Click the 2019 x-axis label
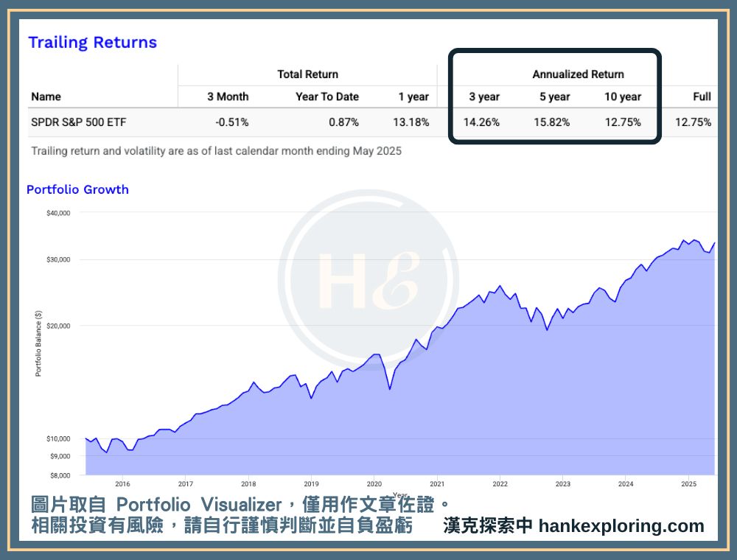737x560 pixels. [x=311, y=484]
